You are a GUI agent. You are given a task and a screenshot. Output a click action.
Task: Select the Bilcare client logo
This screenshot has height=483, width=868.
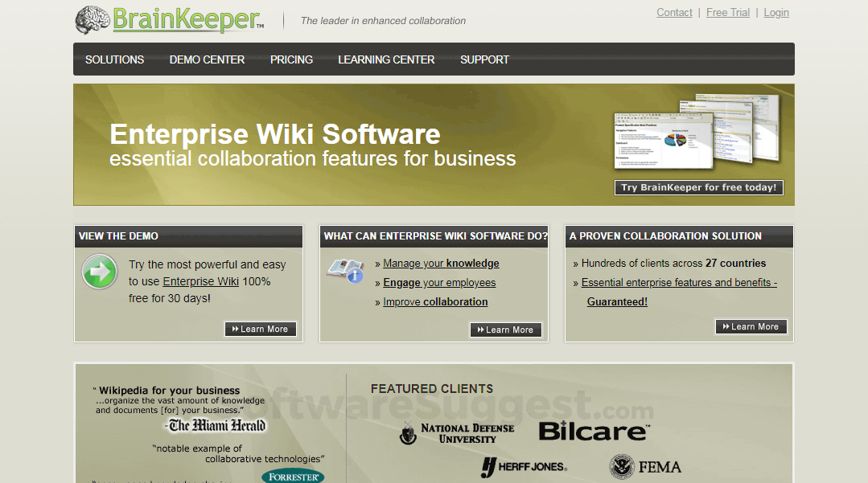tap(593, 430)
